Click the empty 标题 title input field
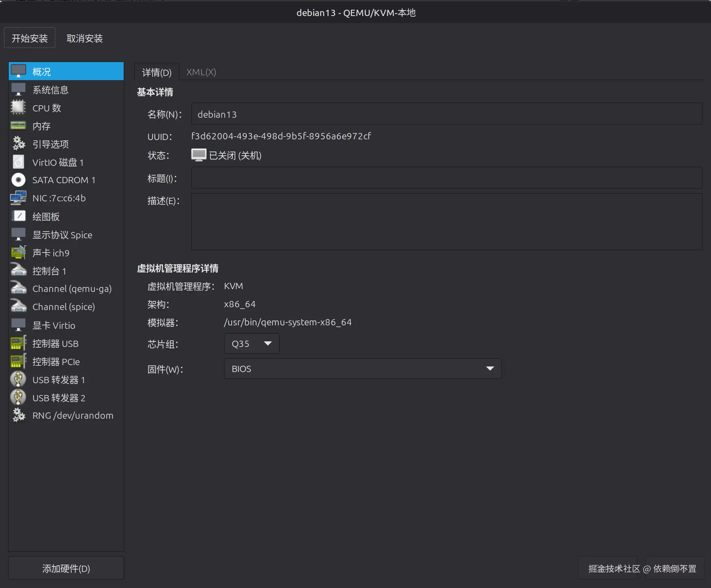The image size is (711, 588). click(446, 178)
